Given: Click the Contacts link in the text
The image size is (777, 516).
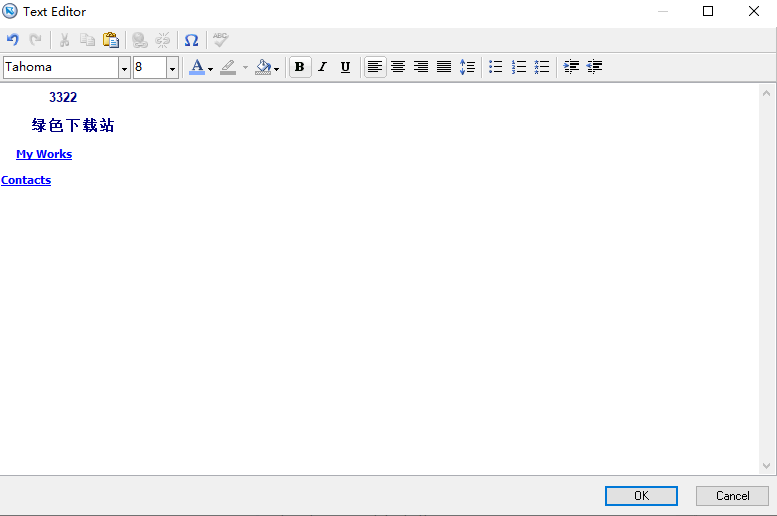Looking at the screenshot, I should (x=26, y=180).
